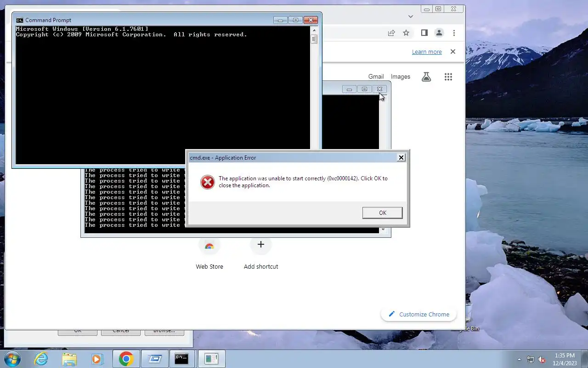Screen dimensions: 588x368
Task: Close the cmd.exe Application Error dialog
Action: point(401,157)
